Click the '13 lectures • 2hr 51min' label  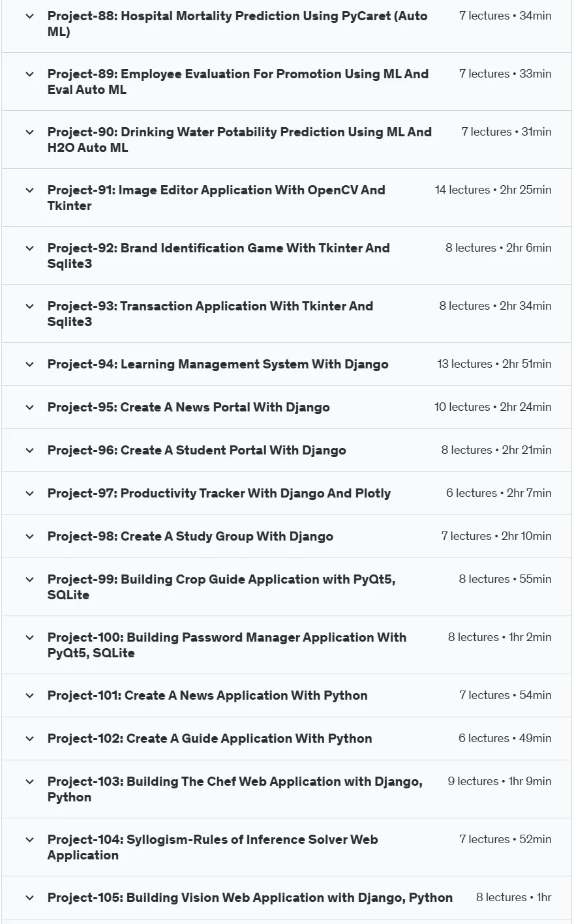click(x=494, y=364)
